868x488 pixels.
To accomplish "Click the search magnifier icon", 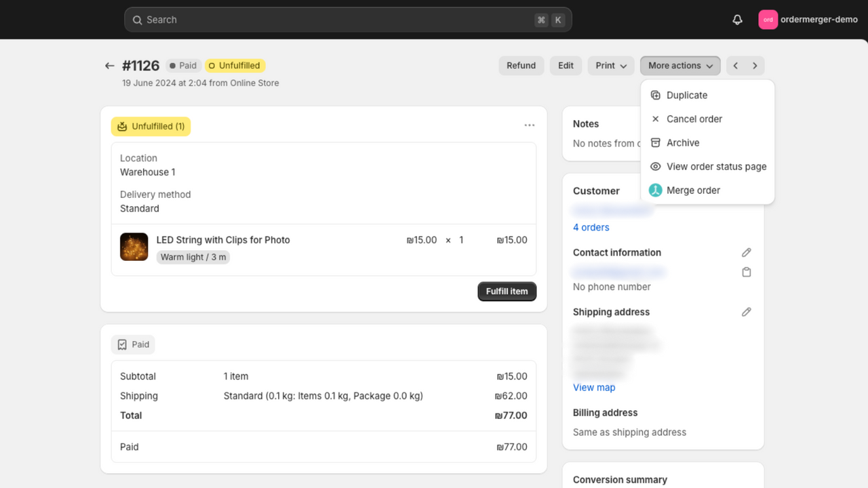I will (x=137, y=20).
